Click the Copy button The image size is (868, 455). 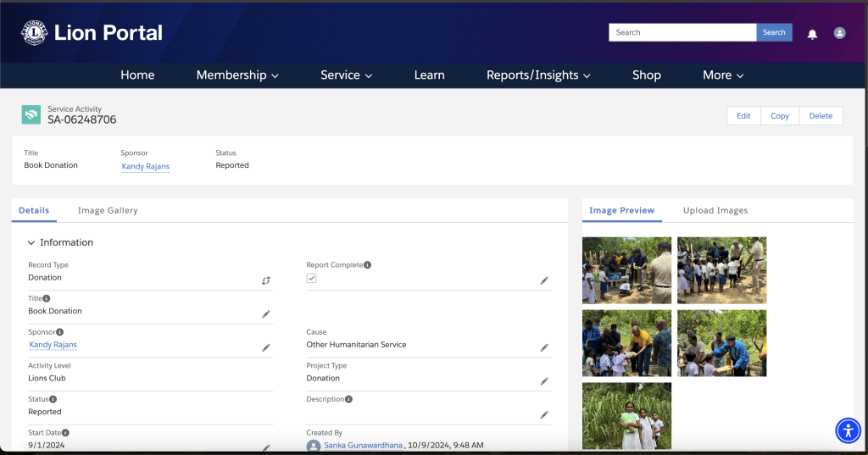780,116
